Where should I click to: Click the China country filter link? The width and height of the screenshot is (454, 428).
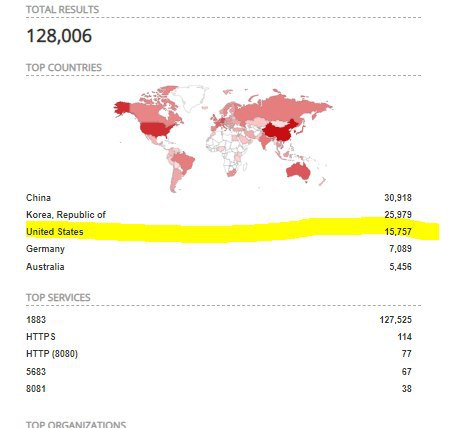coord(39,198)
